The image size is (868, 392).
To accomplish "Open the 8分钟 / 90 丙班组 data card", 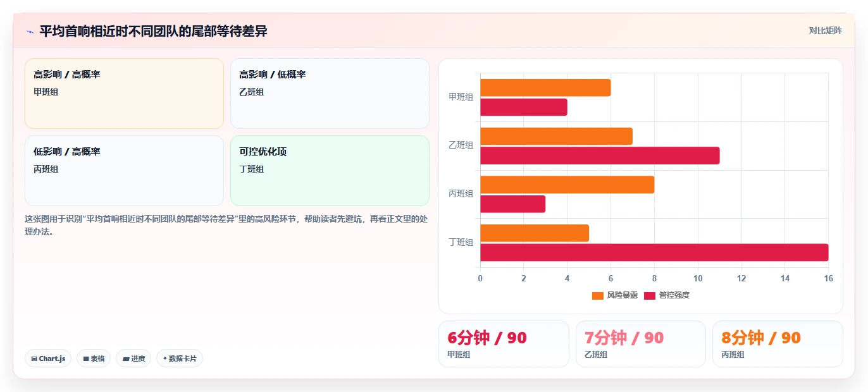I will 778,344.
